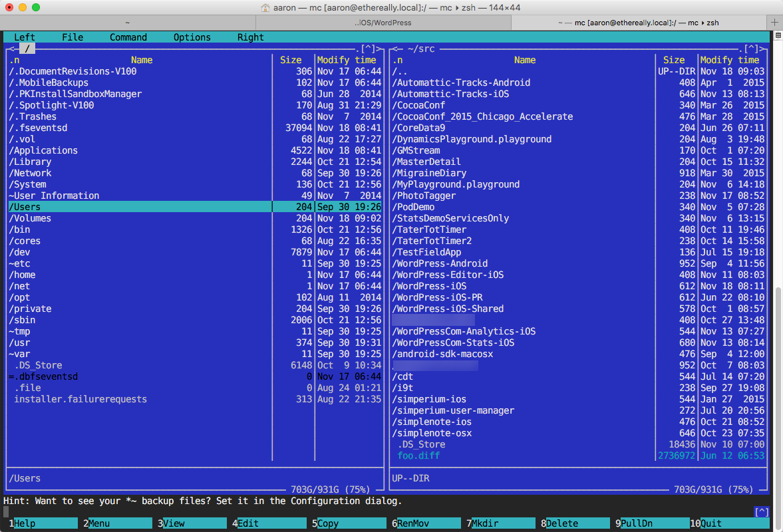This screenshot has height=532, width=783.
Task: Switch to the ..iOS/WordPress terminal tab
Action: click(383, 22)
